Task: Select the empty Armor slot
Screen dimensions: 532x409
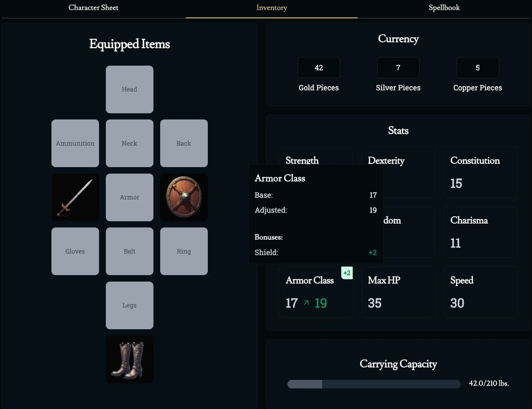Action: tap(130, 197)
